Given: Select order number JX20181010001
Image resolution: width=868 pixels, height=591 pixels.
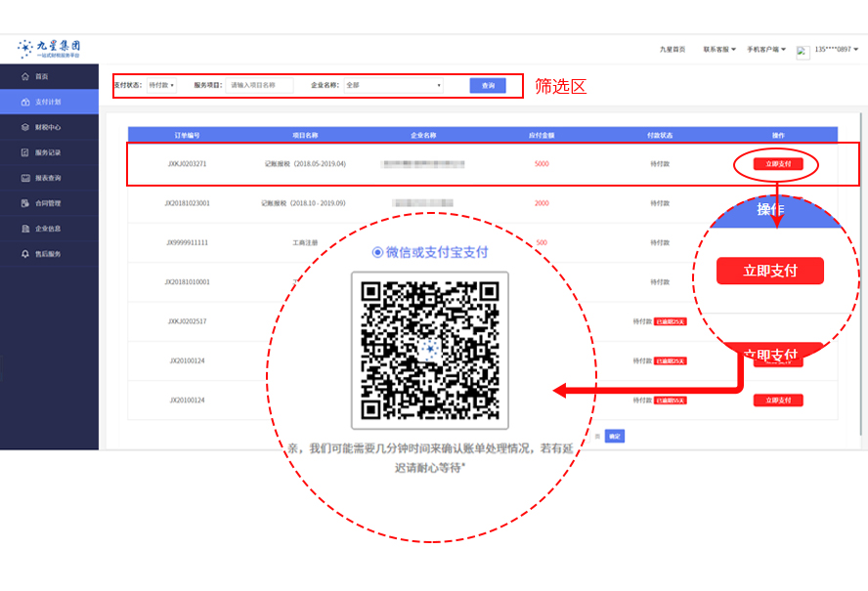Looking at the screenshot, I should 187,281.
